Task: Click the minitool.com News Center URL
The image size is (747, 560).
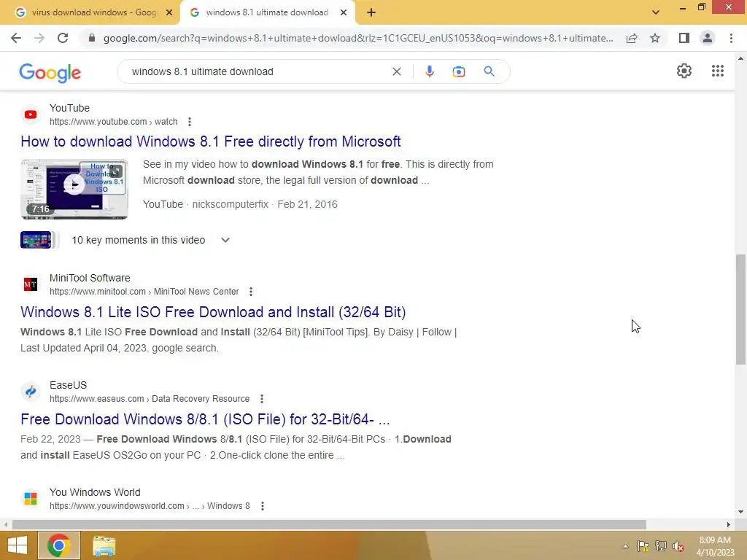Action: click(144, 292)
